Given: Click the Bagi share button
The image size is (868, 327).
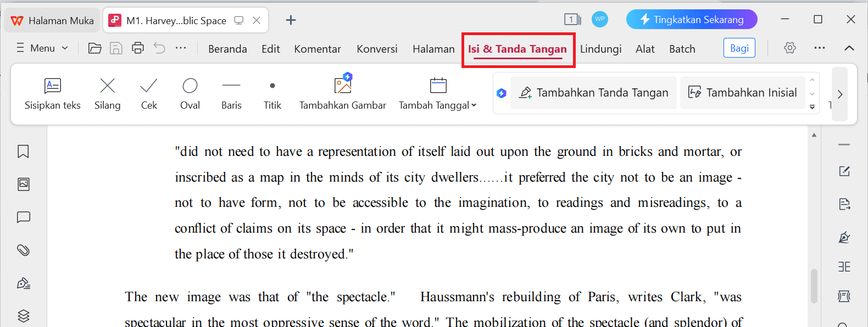Looking at the screenshot, I should pyautogui.click(x=739, y=48).
